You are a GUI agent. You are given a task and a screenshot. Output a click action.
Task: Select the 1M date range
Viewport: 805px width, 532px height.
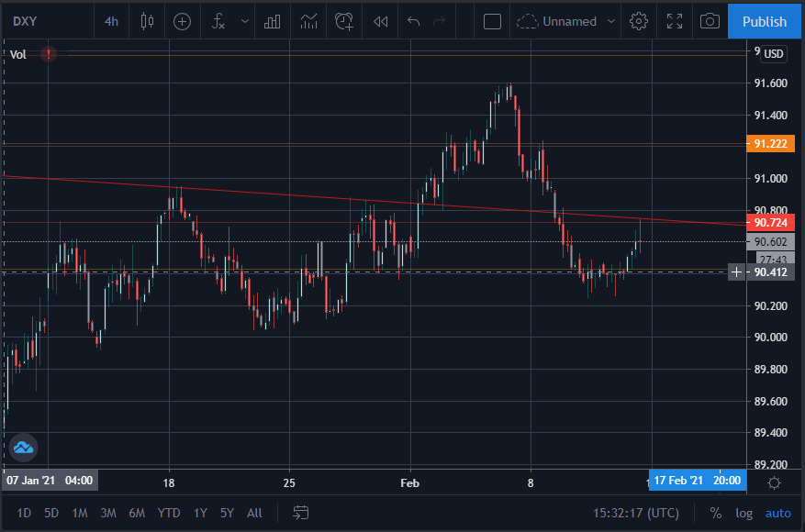tap(80, 513)
